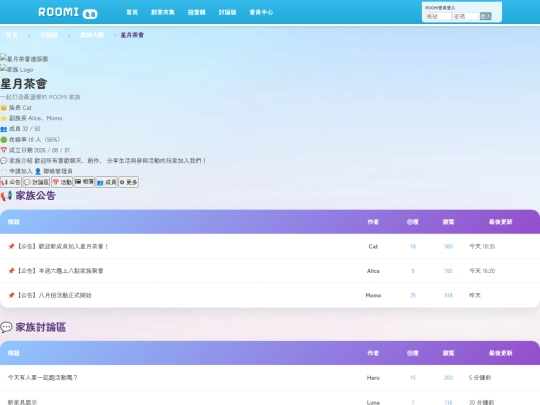Focus the 密碼 login input field
The height and width of the screenshot is (405, 540).
tap(465, 16)
